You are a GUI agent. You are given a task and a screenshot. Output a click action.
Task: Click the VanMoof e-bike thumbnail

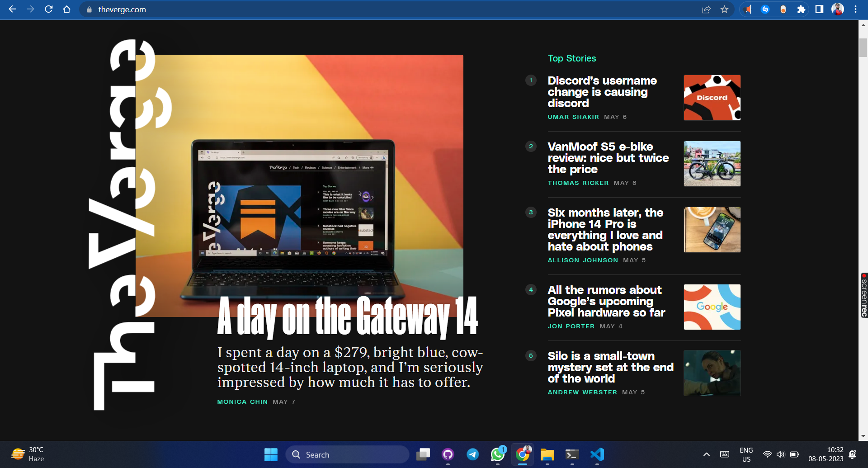click(x=712, y=164)
